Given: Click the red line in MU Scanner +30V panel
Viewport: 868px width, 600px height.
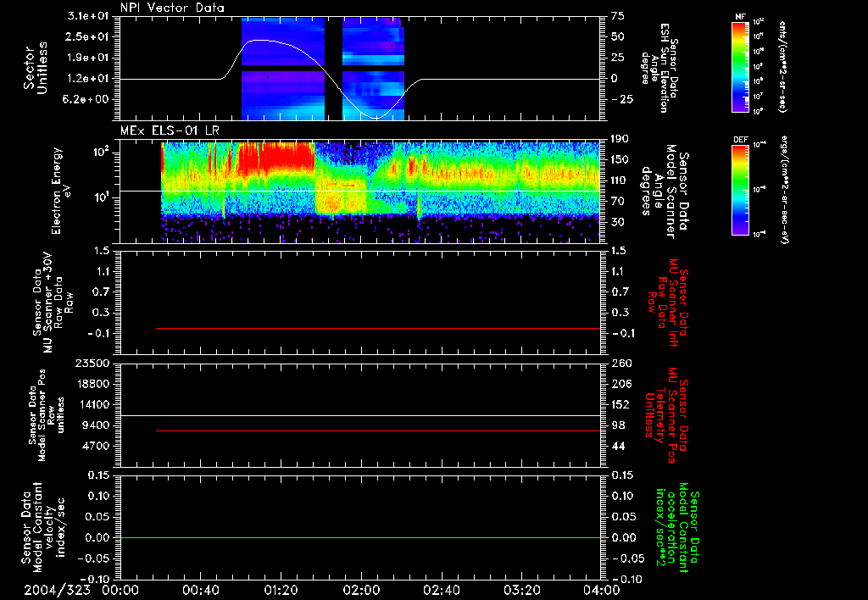Looking at the screenshot, I should [378, 328].
